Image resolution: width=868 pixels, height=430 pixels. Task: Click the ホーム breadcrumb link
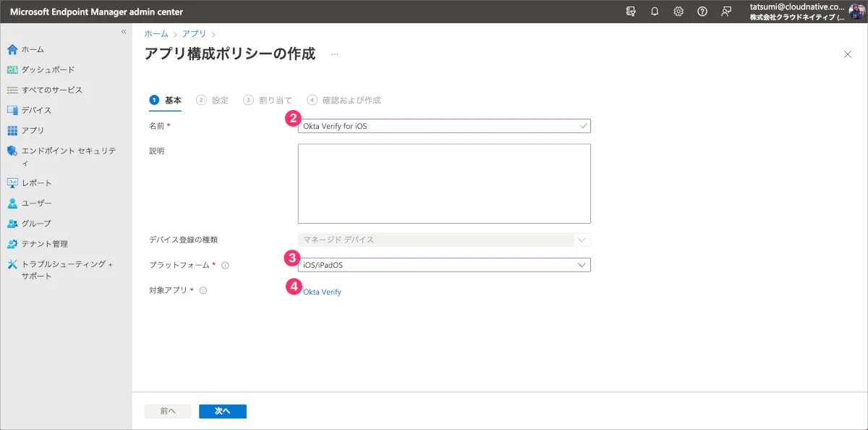click(x=156, y=33)
